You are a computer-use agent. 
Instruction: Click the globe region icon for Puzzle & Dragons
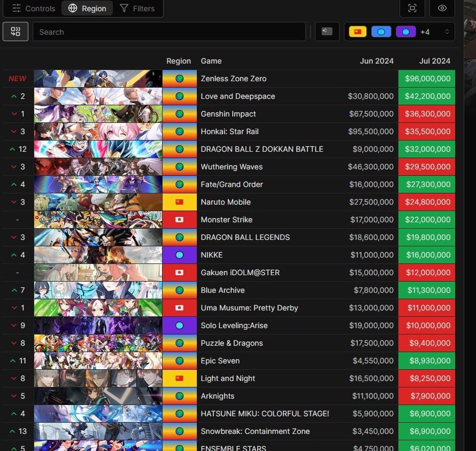pos(179,343)
